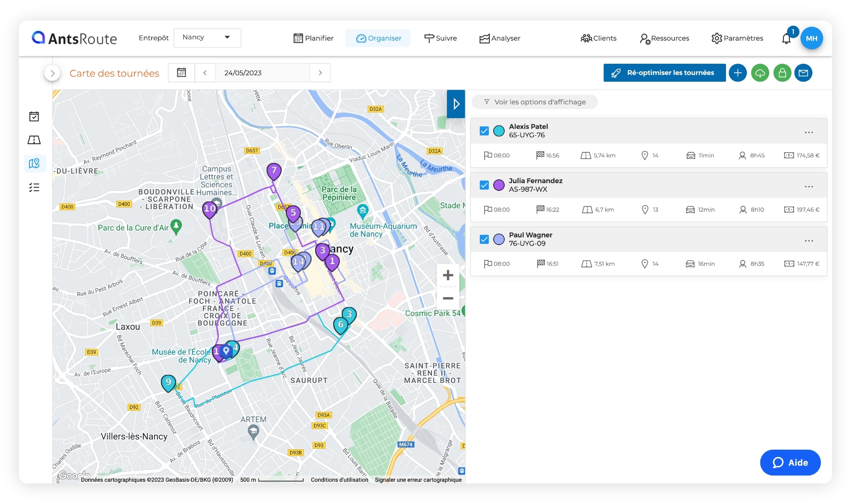The width and height of the screenshot is (851, 504).
Task: Click the cloud download icon
Action: [x=760, y=73]
